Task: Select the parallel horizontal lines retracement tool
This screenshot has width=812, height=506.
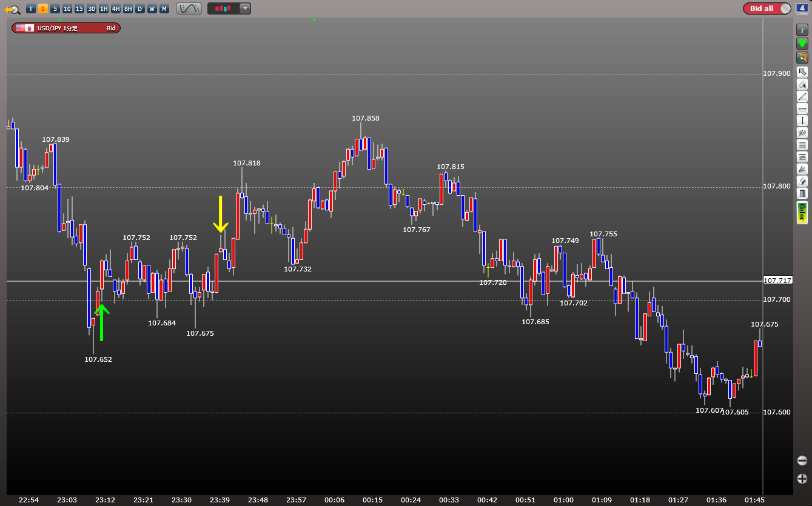Action: click(802, 145)
